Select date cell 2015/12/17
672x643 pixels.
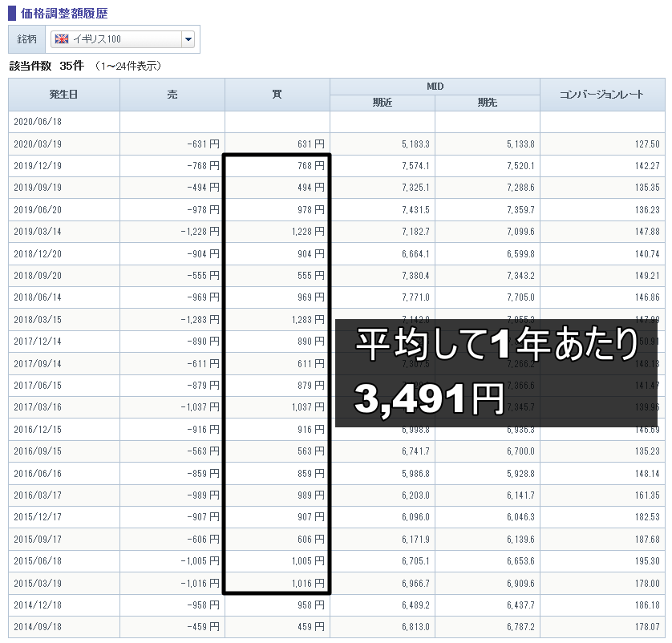[38, 517]
